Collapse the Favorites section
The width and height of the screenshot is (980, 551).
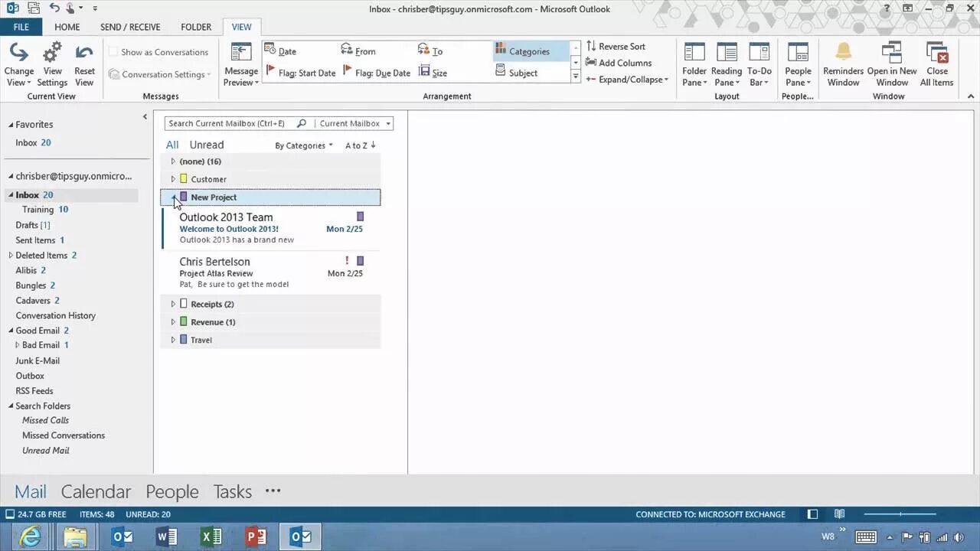[11, 125]
